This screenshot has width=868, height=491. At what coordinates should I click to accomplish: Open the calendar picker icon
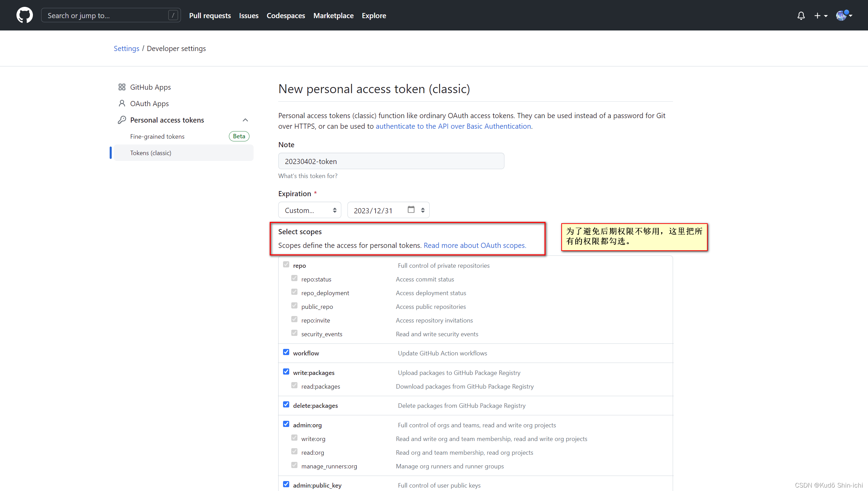point(411,210)
